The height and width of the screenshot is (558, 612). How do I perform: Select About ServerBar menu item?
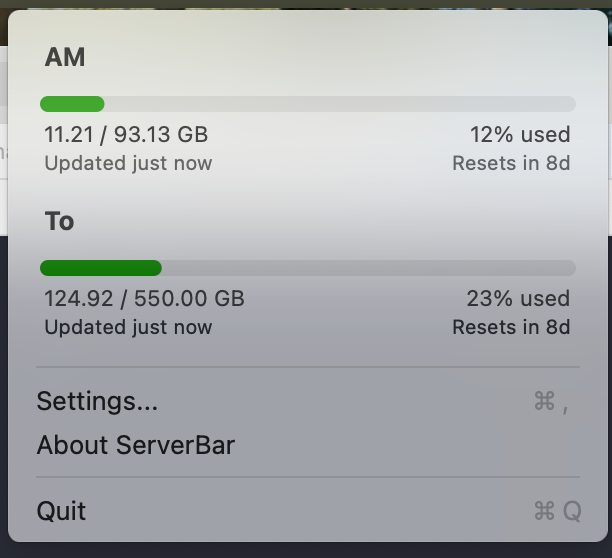tap(135, 445)
